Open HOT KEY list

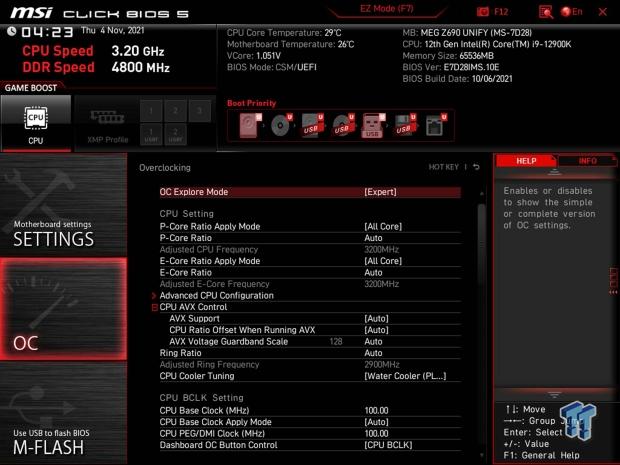[x=444, y=167]
